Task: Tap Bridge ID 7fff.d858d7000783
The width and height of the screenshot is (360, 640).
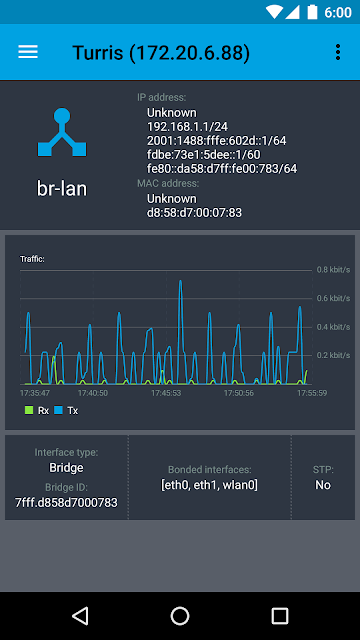Action: pyautogui.click(x=66, y=502)
